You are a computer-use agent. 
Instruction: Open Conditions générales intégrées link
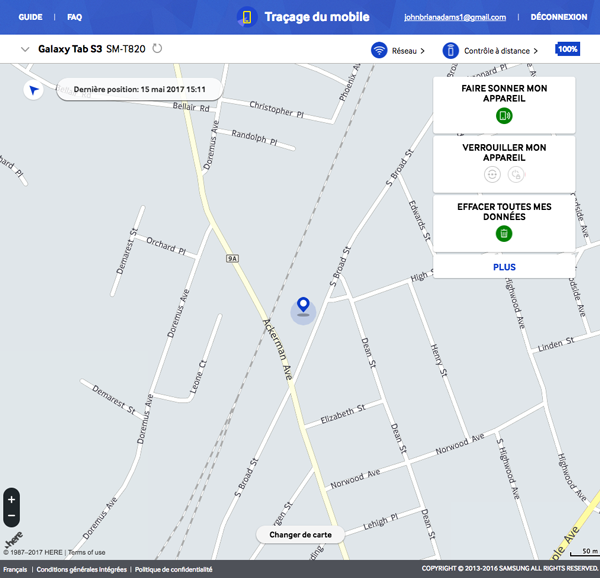pos(82,570)
